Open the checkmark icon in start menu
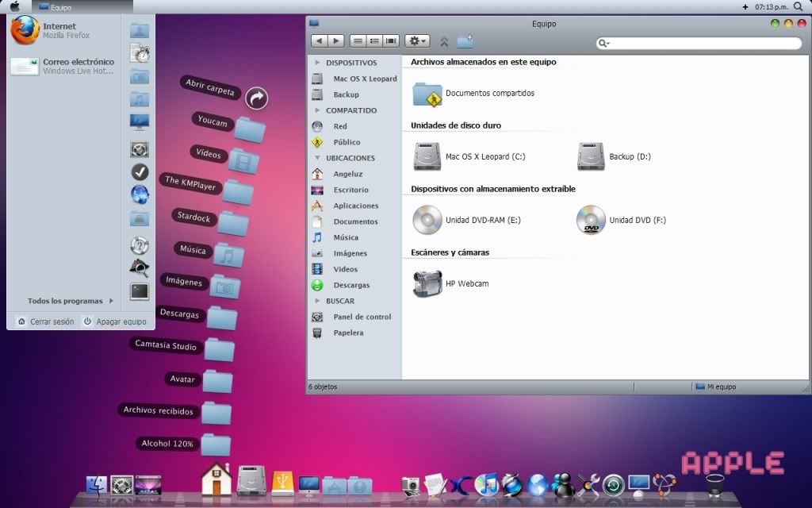Viewport: 812px width, 508px height. pyautogui.click(x=140, y=171)
